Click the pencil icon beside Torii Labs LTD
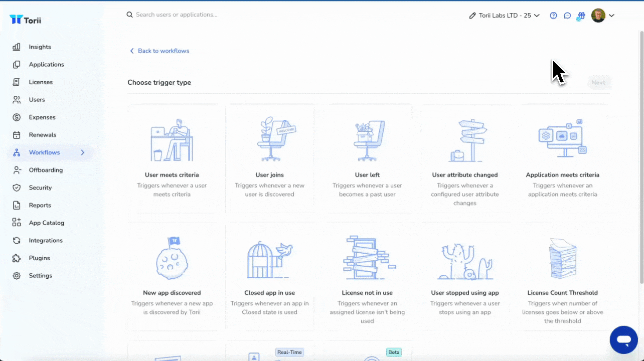644x361 pixels. pyautogui.click(x=472, y=16)
